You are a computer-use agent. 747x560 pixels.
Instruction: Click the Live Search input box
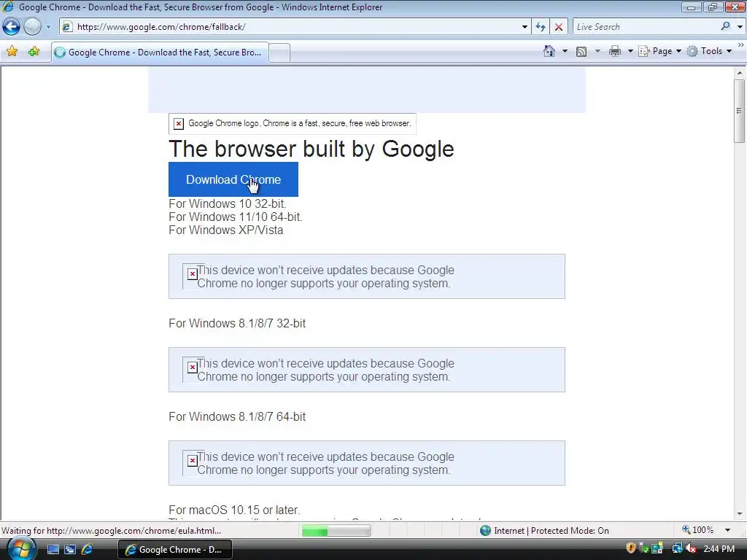(x=646, y=27)
